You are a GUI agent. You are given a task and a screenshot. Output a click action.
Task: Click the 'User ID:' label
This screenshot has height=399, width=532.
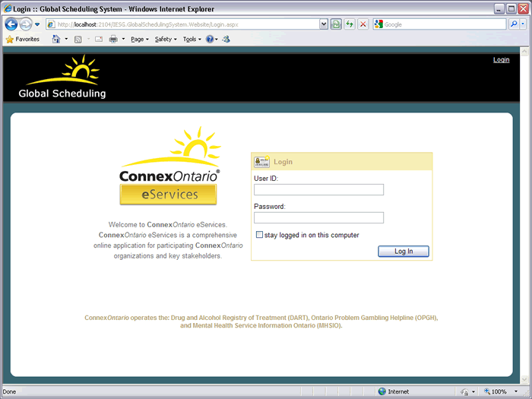(266, 179)
